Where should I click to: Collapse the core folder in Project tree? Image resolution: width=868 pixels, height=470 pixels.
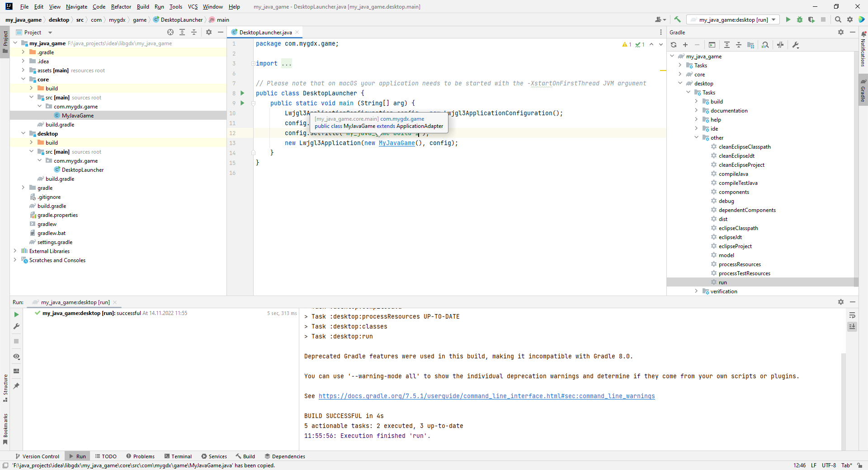(23, 79)
